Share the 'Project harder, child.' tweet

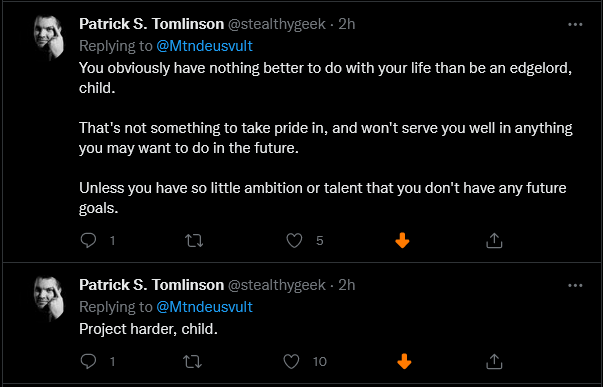coord(494,361)
